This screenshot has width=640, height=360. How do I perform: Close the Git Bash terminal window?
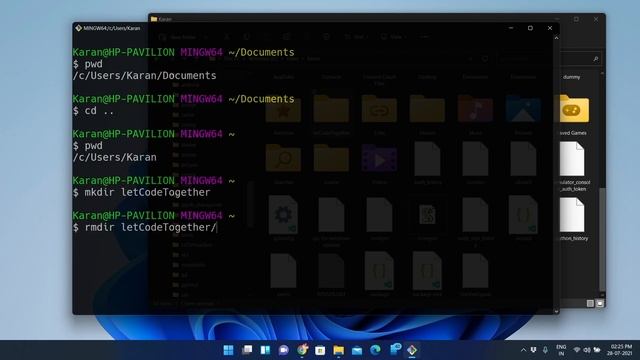click(x=550, y=28)
